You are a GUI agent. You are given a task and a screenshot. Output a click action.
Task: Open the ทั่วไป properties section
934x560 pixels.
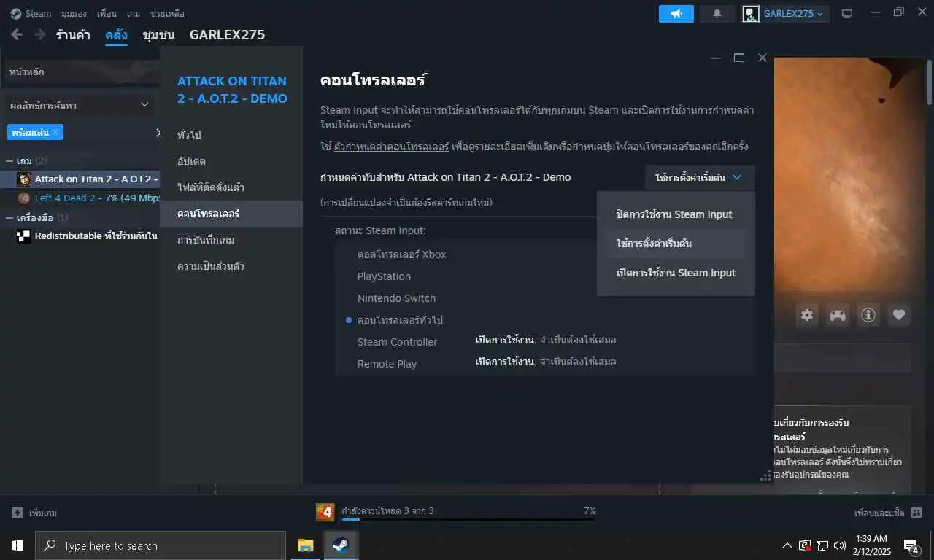point(231,135)
